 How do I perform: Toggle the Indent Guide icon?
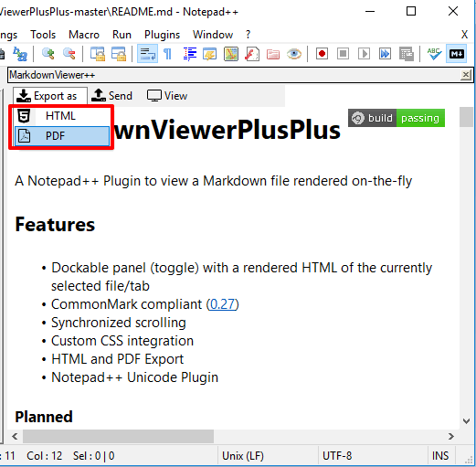point(190,54)
